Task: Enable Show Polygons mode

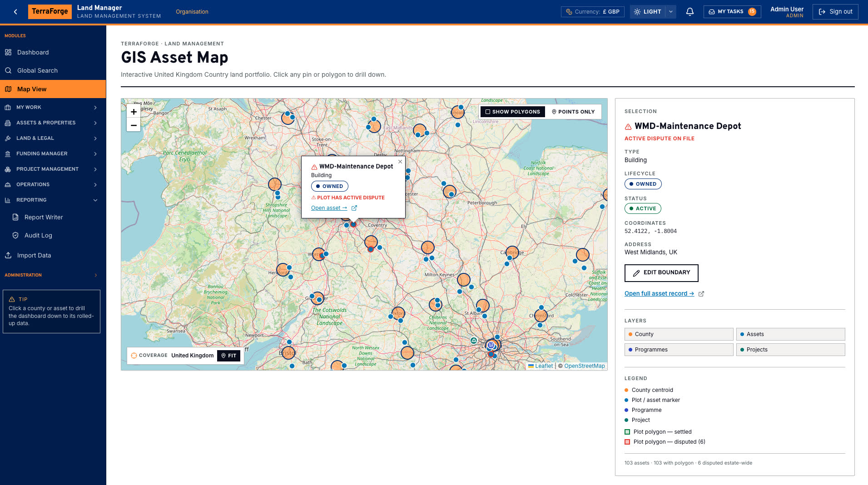Action: point(513,112)
